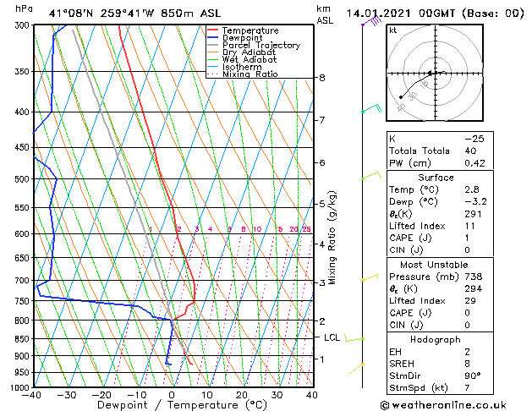This screenshot has height=411, width=532.
Task: Click the 850 pressure level label
Action: tap(24, 339)
